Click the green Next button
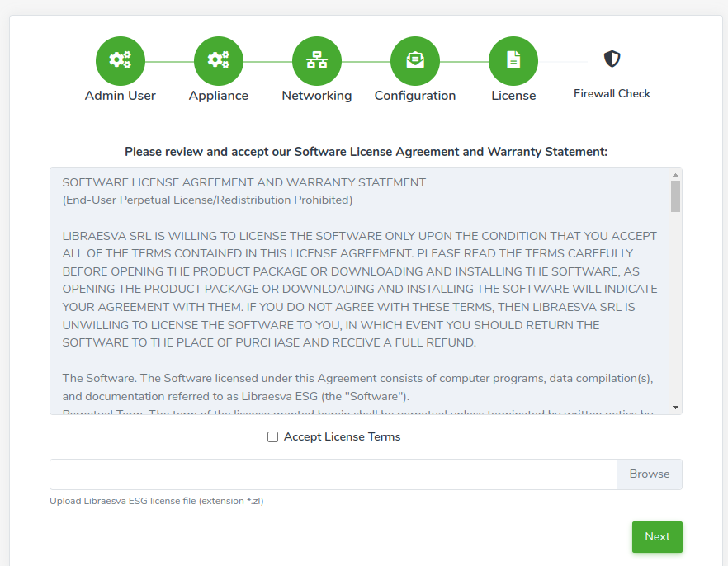The width and height of the screenshot is (728, 566). 657,537
